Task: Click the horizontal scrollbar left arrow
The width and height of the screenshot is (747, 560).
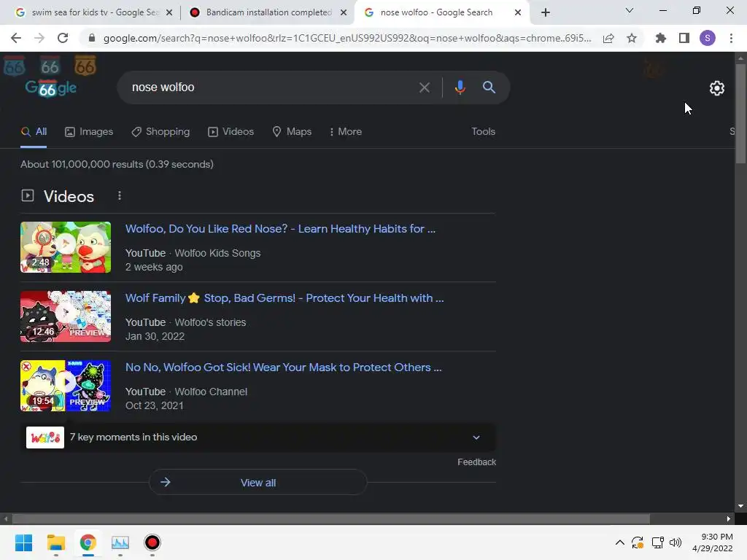Action: [6, 518]
